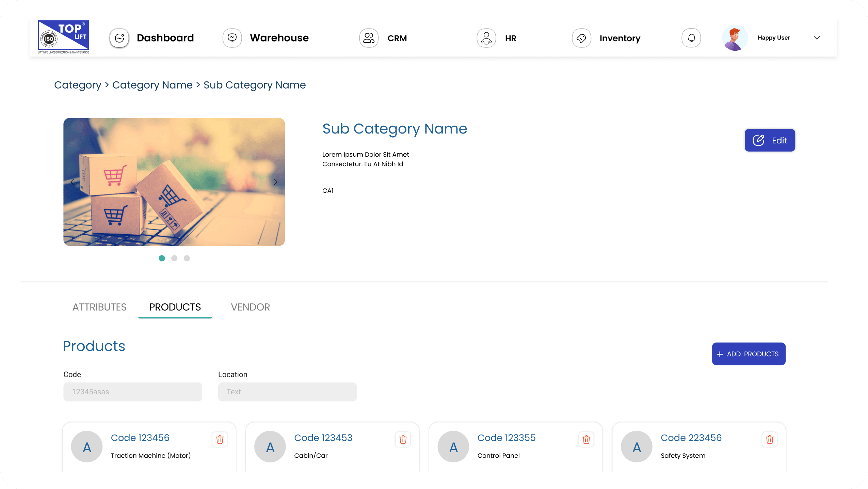This screenshot has height=489, width=868.
Task: Open the Dashboard menu
Action: [165, 38]
